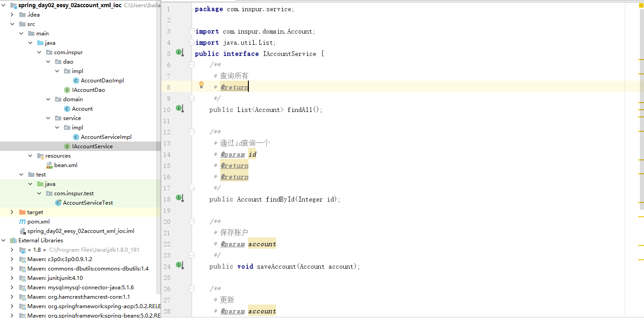Click the com.inspur.test package icon
The height and width of the screenshot is (318, 644).
coord(49,193)
